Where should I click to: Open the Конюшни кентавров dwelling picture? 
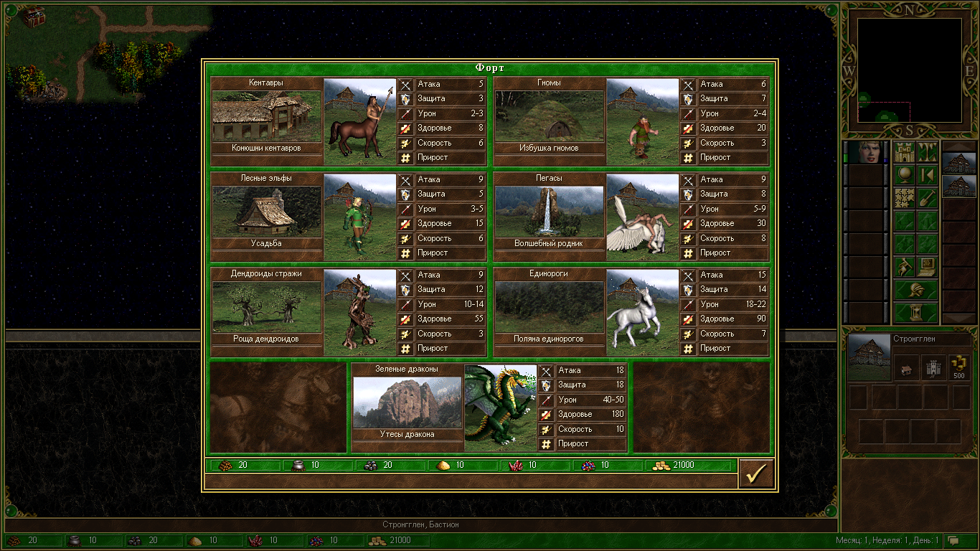(266, 116)
